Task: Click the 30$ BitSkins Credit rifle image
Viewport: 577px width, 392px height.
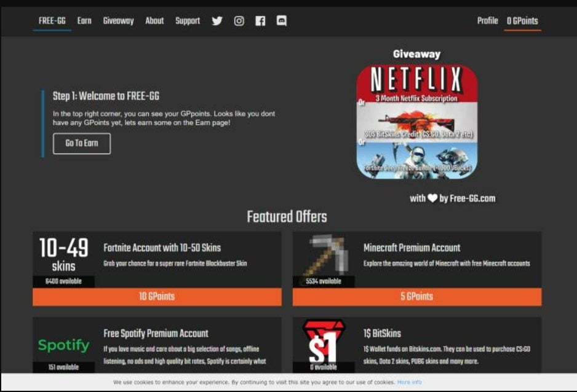Action: 417,122
